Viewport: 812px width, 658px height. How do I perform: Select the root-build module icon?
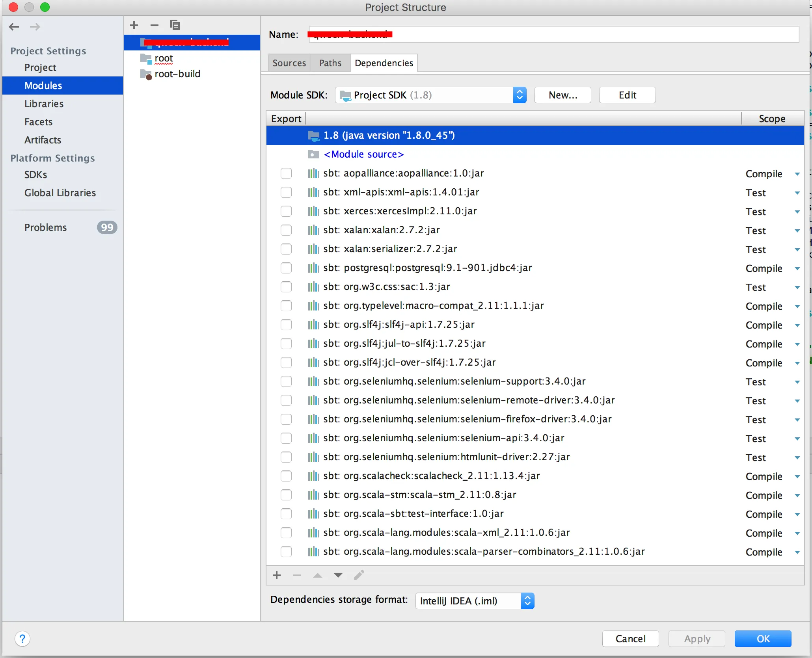pyautogui.click(x=146, y=74)
